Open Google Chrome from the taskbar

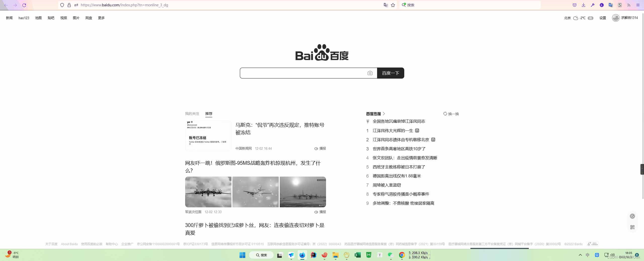402,255
